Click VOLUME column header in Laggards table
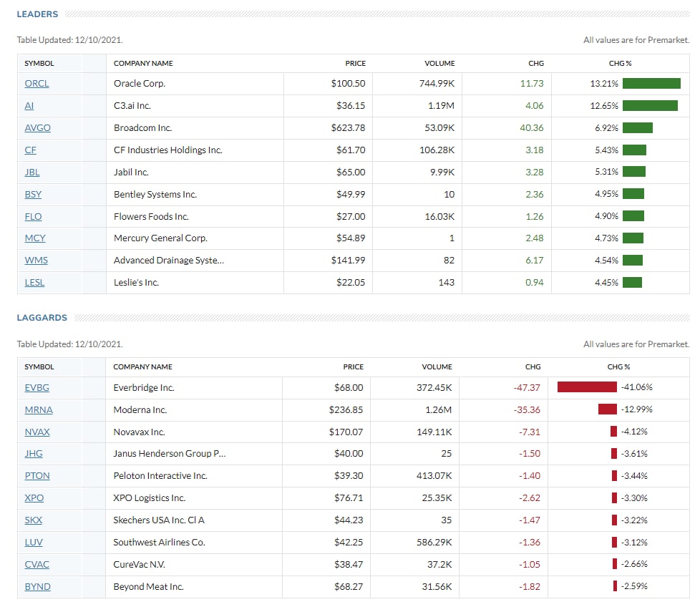Image resolution: width=700 pixels, height=602 pixels. [x=437, y=367]
